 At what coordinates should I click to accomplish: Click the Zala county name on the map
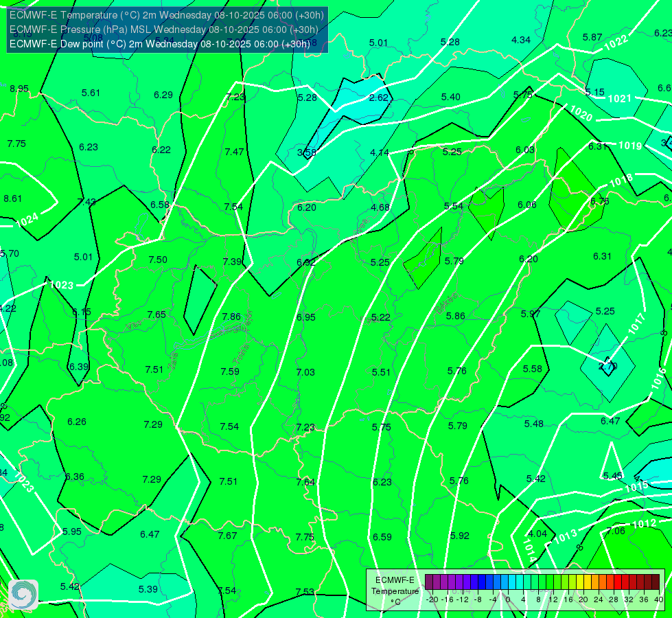[x=173, y=362]
